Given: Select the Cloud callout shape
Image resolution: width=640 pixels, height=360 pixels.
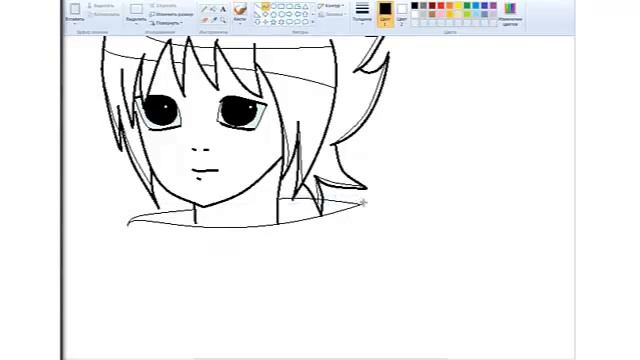Looking at the screenshot, I should (305, 22).
